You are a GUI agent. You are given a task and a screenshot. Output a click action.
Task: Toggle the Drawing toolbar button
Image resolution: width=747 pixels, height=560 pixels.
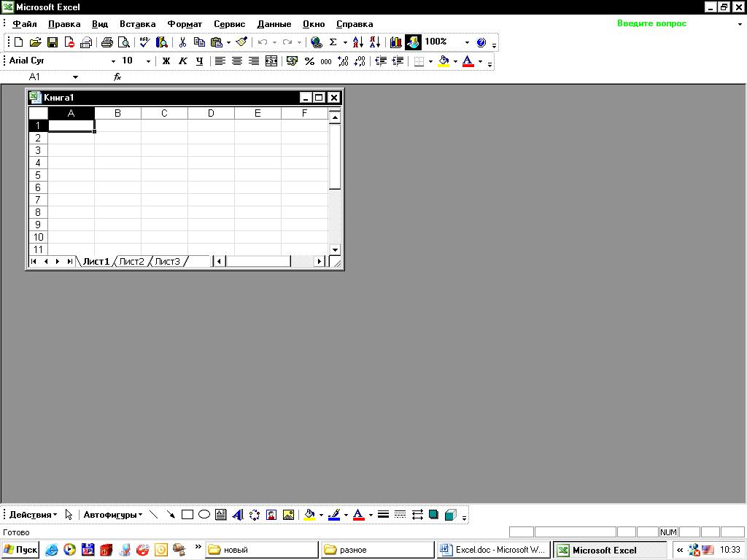point(413,42)
